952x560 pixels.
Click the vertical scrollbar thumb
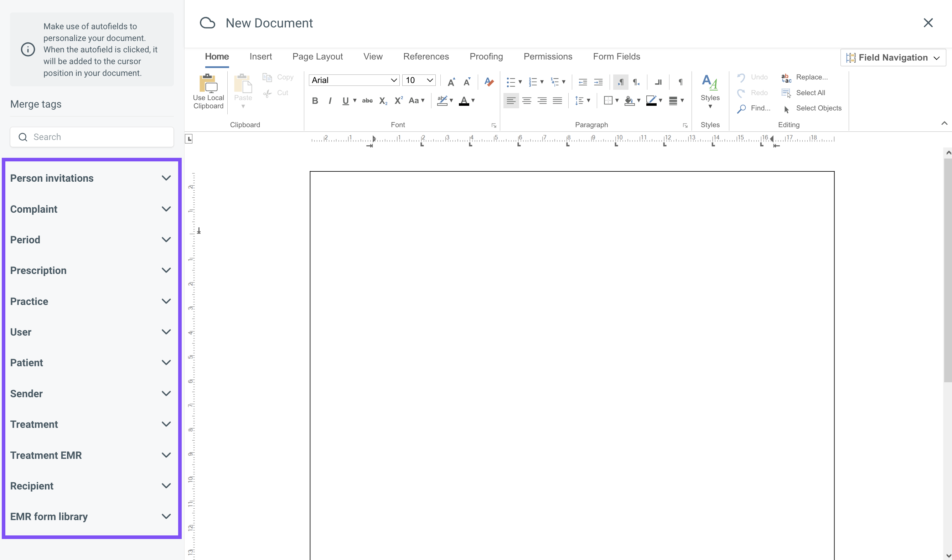947,270
